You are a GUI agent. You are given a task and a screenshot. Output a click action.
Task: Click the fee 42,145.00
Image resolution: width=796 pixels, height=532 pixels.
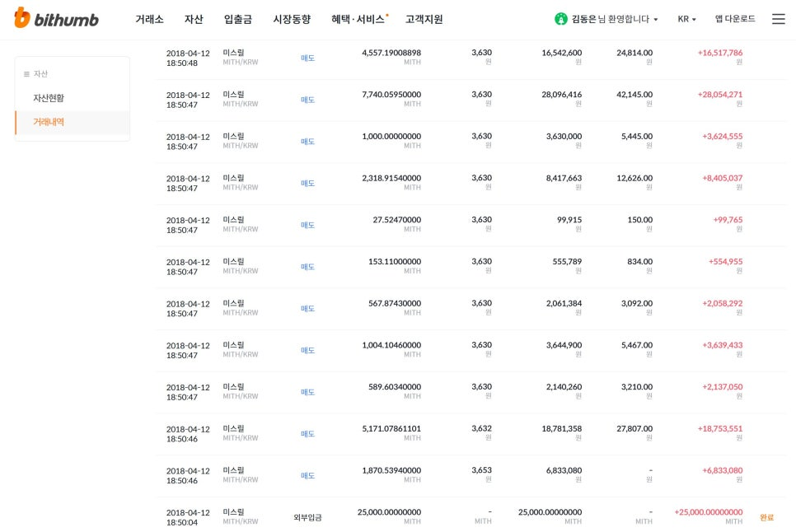point(634,95)
